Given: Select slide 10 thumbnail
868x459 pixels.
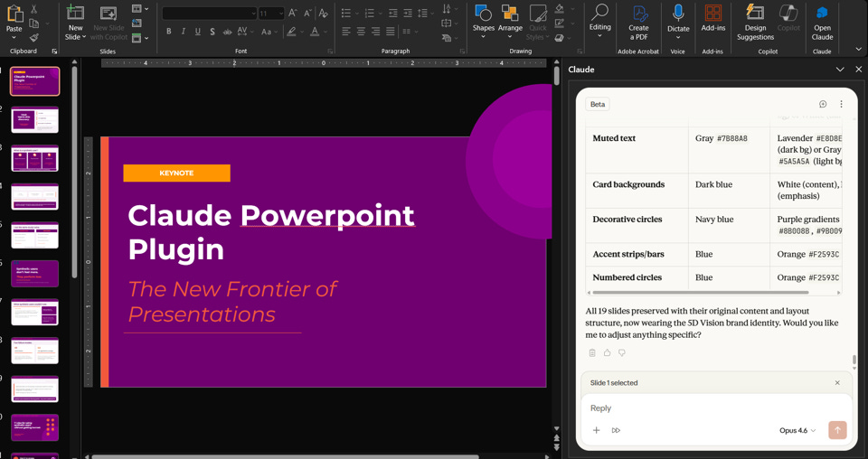Looking at the screenshot, I should coord(34,428).
